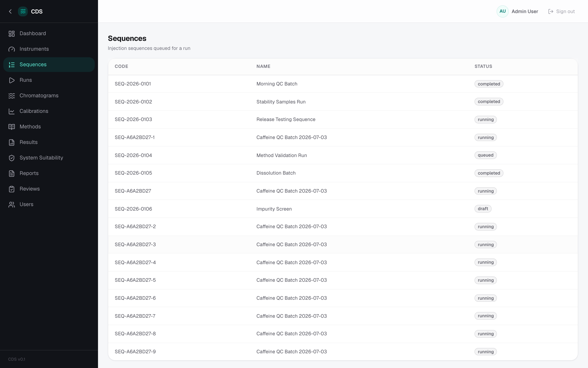This screenshot has width=588, height=368.
Task: Click the CODE column header
Action: [121, 66]
